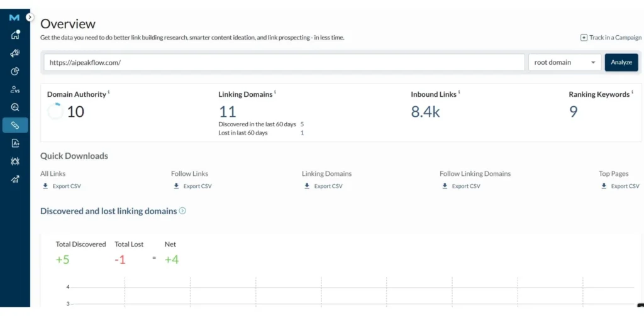The image size is (644, 316).
Task: Download the Top Pages CSV export
Action: point(620,186)
